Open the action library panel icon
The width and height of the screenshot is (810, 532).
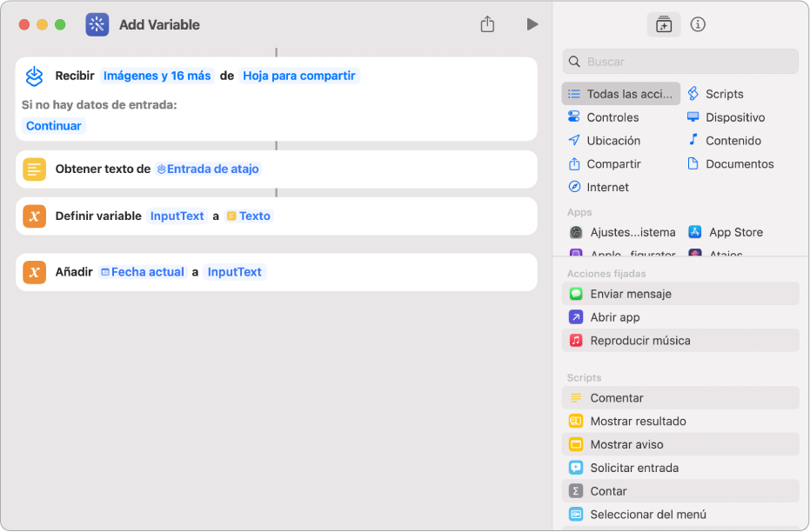(663, 24)
